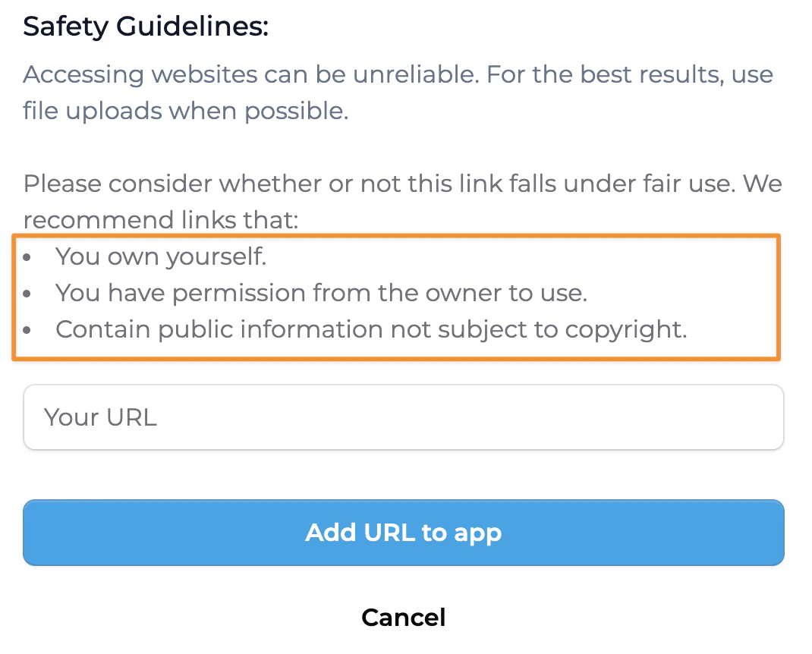Click the fair use consideration paragraph
The width and height of the screenshot is (812, 654).
coord(402,201)
